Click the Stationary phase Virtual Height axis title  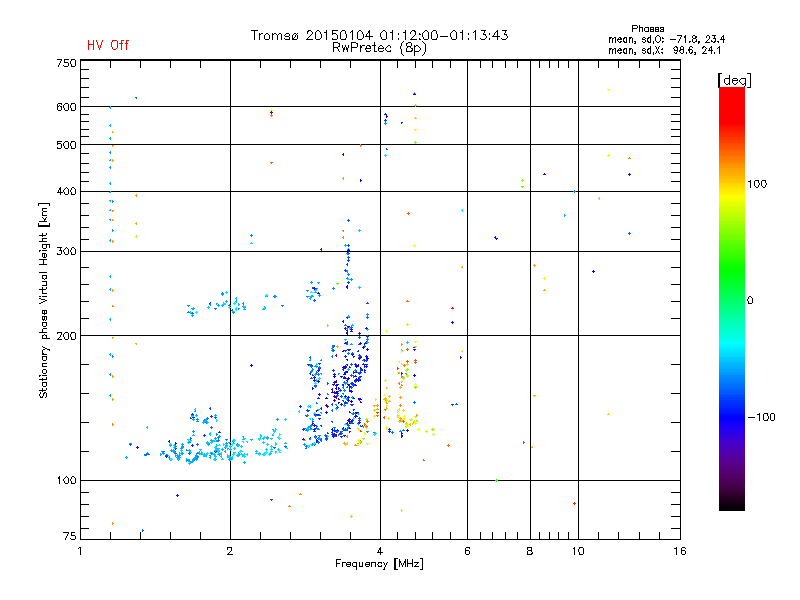coord(44,301)
